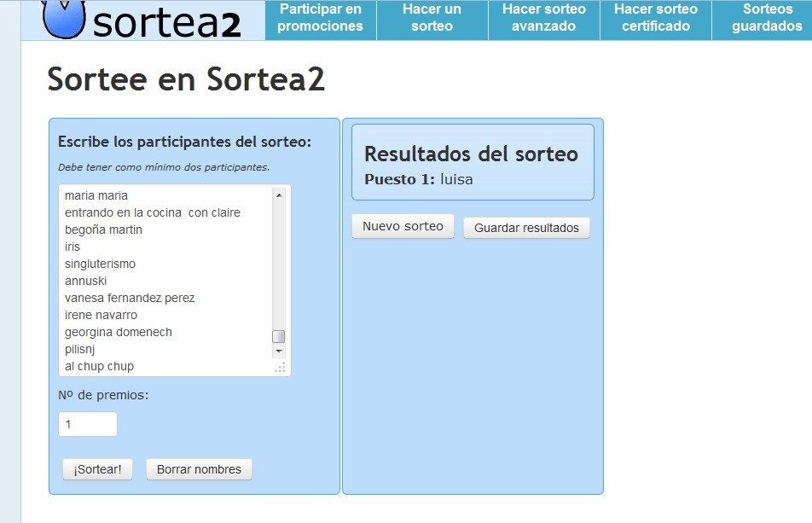Viewport: 812px width, 523px height.
Task: View Sorteos guardados page
Action: click(766, 18)
